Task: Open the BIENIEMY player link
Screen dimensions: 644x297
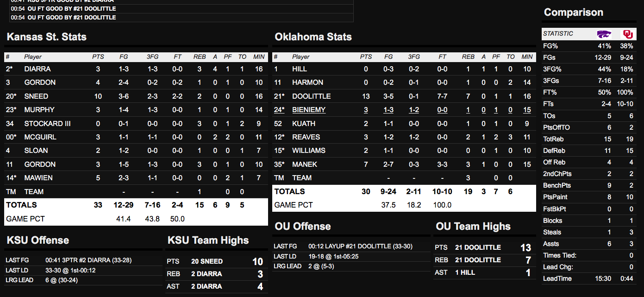Action: coord(309,110)
